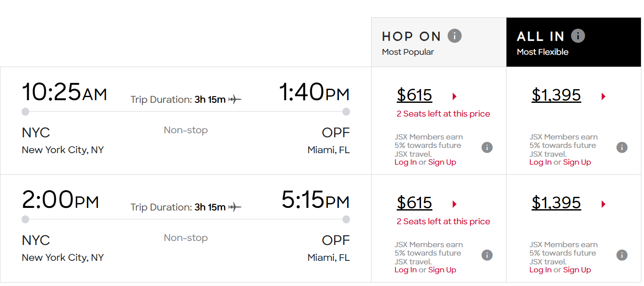This screenshot has width=644, height=286.
Task: Click Log In under 10:25AM Hop On fare
Action: point(406,162)
